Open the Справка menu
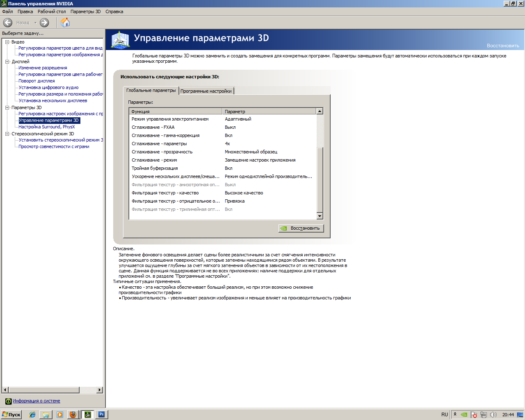The image size is (525, 420). (114, 11)
